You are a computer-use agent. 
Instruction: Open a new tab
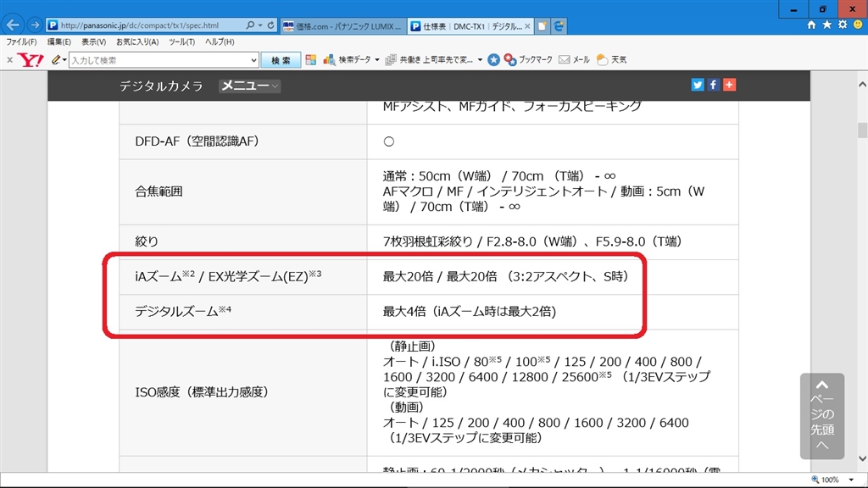[x=542, y=26]
